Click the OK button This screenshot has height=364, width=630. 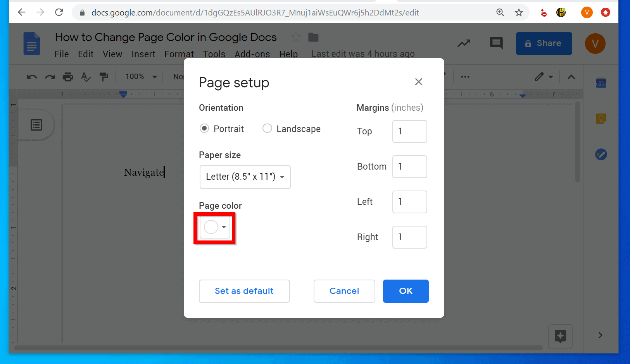coord(406,291)
